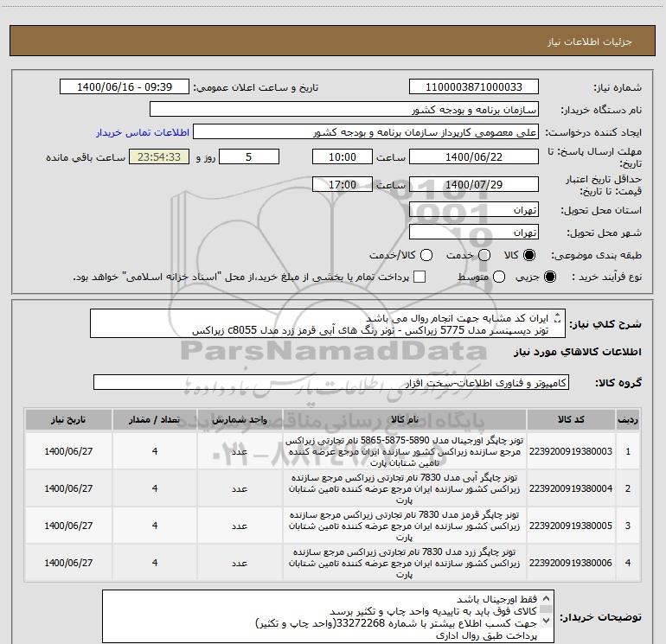Viewport: 666px width, 644px height.
Task: Click delivery province field تهران
Action: [474, 210]
